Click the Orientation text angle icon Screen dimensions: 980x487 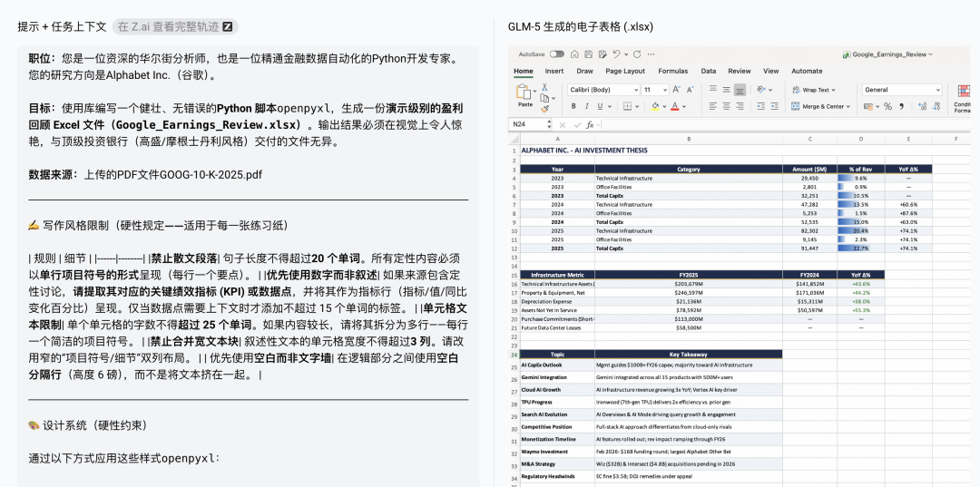(762, 90)
